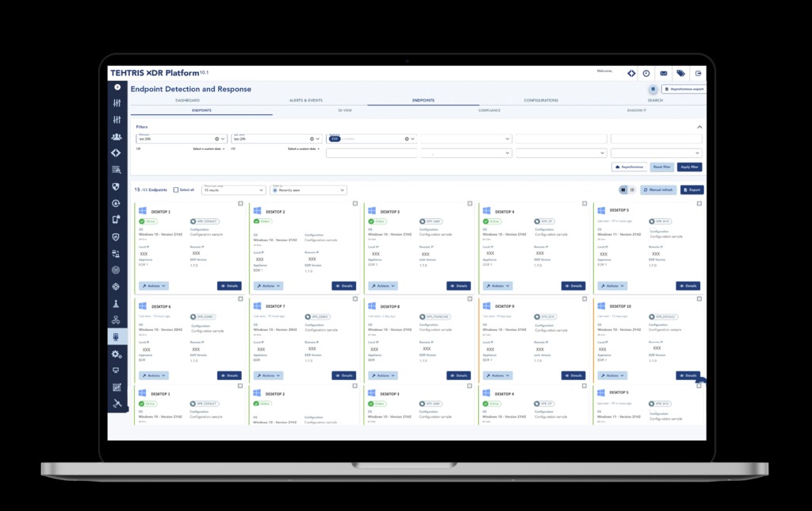Tick the Select all checkbox
Image resolution: width=812 pixels, height=511 pixels.
click(x=175, y=190)
